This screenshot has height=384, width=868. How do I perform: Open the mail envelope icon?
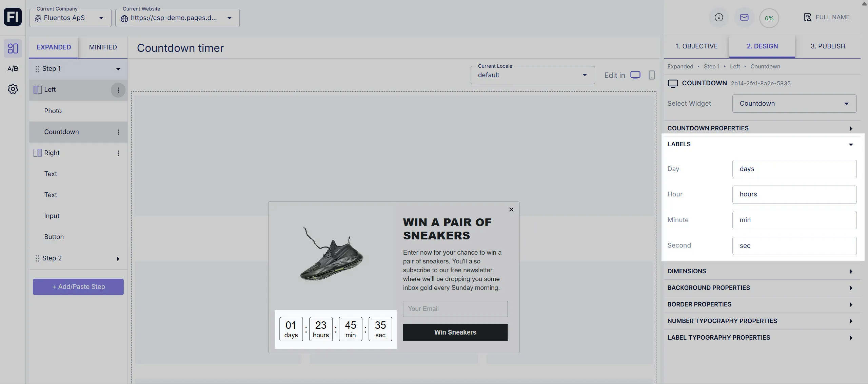point(744,18)
